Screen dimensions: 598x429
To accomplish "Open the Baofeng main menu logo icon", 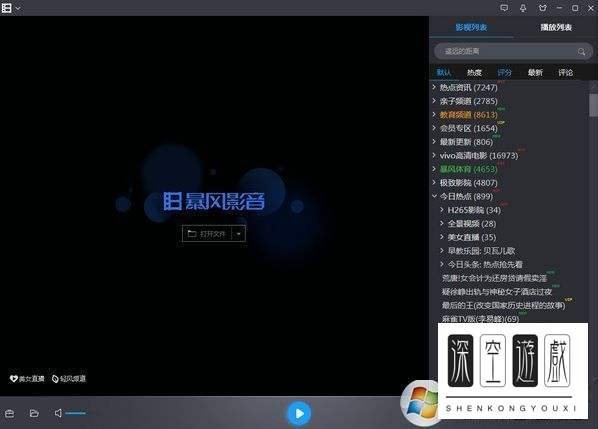I will point(6,8).
